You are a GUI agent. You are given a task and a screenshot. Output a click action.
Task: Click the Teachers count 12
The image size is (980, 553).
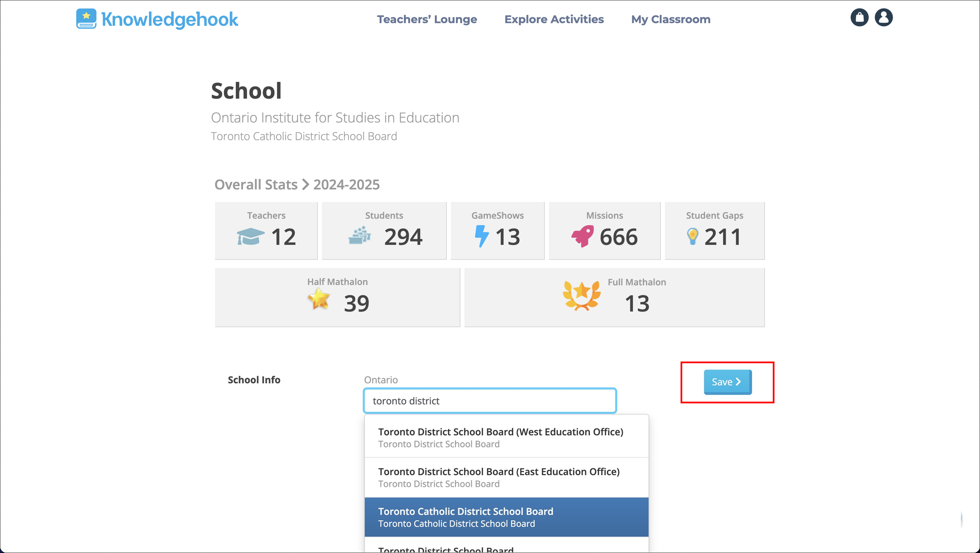click(x=283, y=237)
